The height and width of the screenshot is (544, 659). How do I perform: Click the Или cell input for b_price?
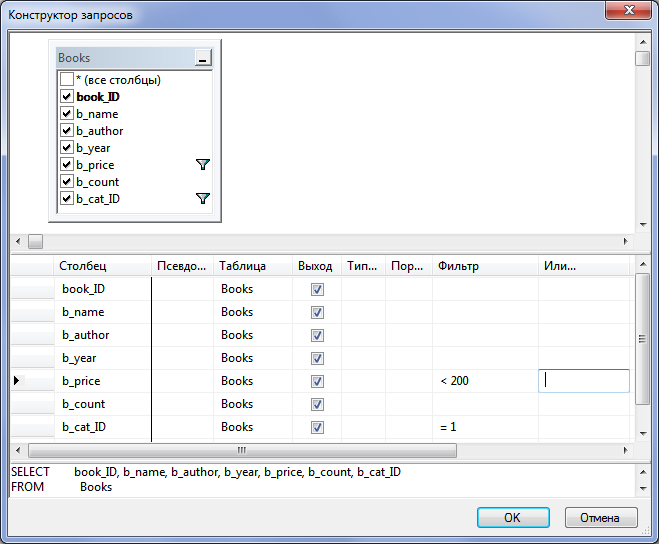[584, 381]
